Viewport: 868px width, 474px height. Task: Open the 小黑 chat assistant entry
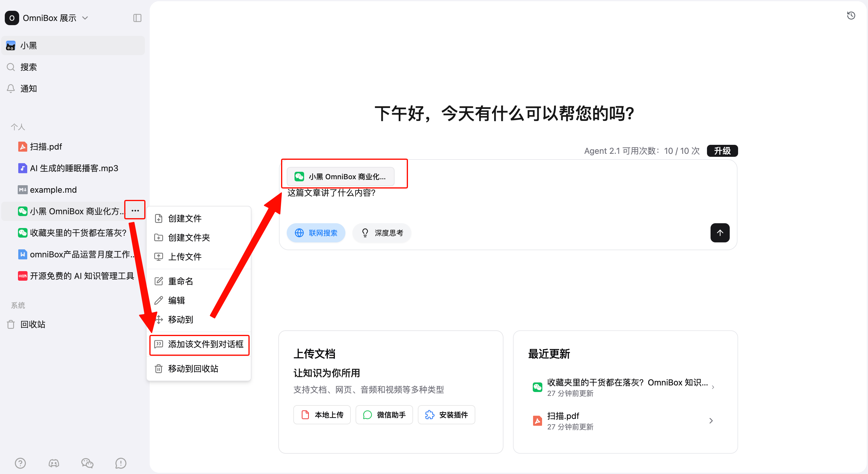73,45
